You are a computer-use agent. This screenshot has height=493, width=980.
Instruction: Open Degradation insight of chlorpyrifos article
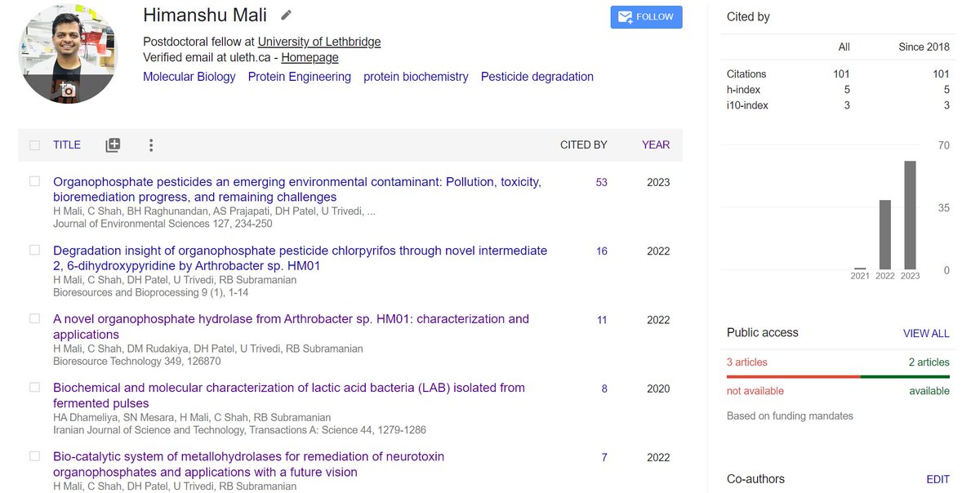pos(300,258)
